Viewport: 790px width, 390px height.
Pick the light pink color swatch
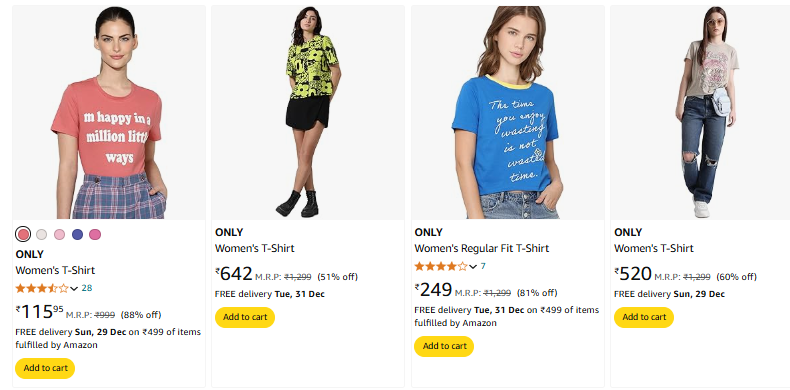click(59, 234)
